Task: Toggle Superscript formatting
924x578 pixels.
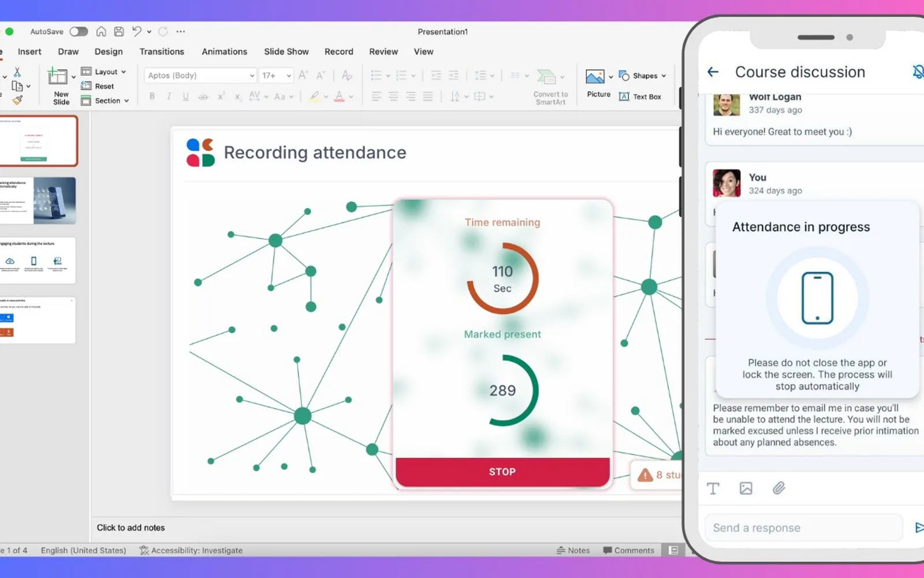Action: pos(221,97)
